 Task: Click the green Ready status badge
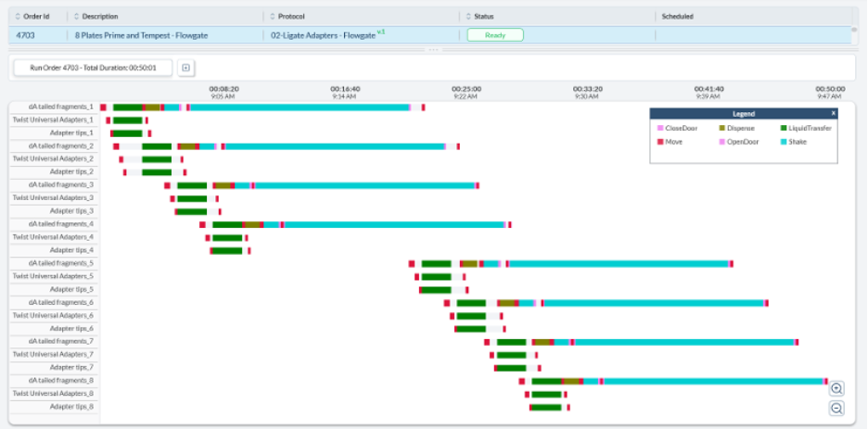495,35
